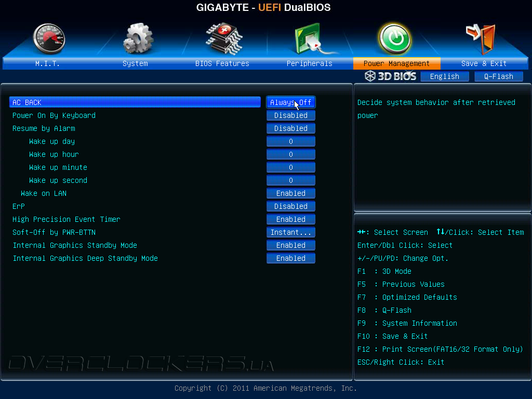Select the High Precision Event Timer label
532x399 pixels.
(x=66, y=219)
